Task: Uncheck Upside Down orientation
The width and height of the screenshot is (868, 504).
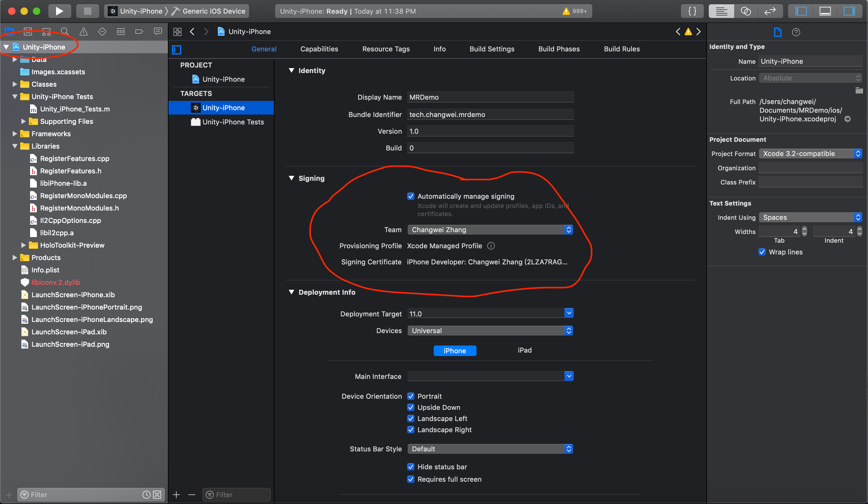Action: click(410, 408)
